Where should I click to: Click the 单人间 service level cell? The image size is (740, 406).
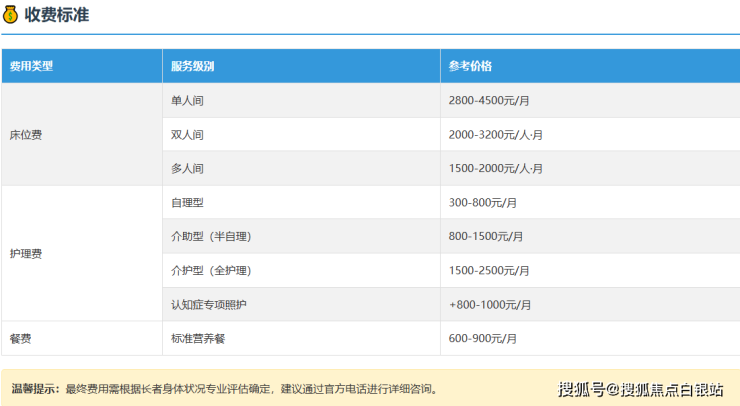click(188, 100)
